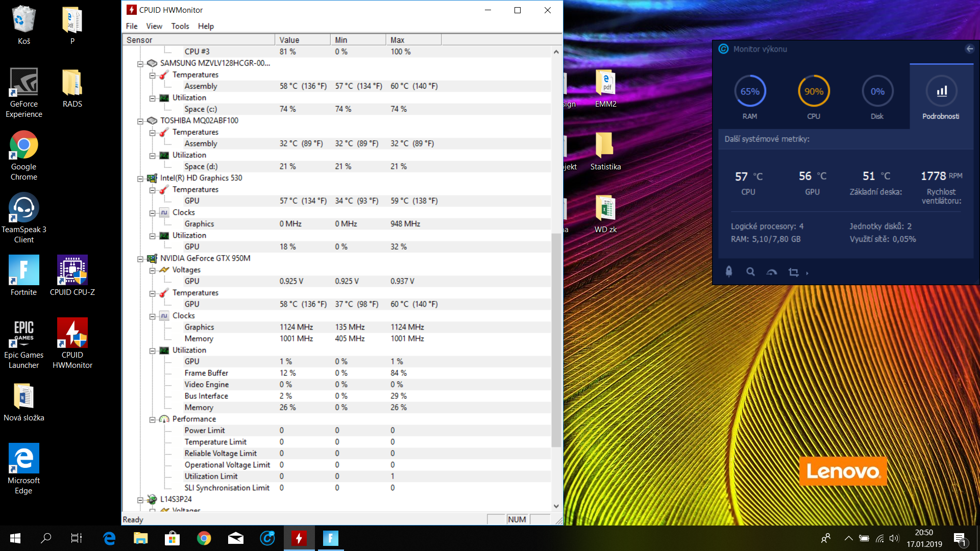Collapse the SAMSUNG MZVLV128HCGR drive node
This screenshot has width=980, height=551.
coord(140,64)
